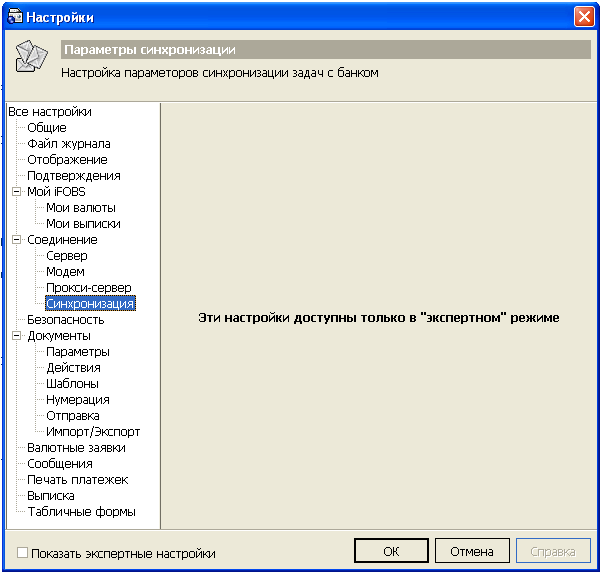Open Параметры under Документы

coord(78,352)
